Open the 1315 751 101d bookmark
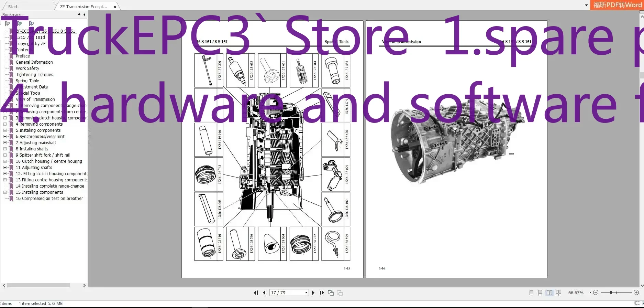 (x=30, y=38)
